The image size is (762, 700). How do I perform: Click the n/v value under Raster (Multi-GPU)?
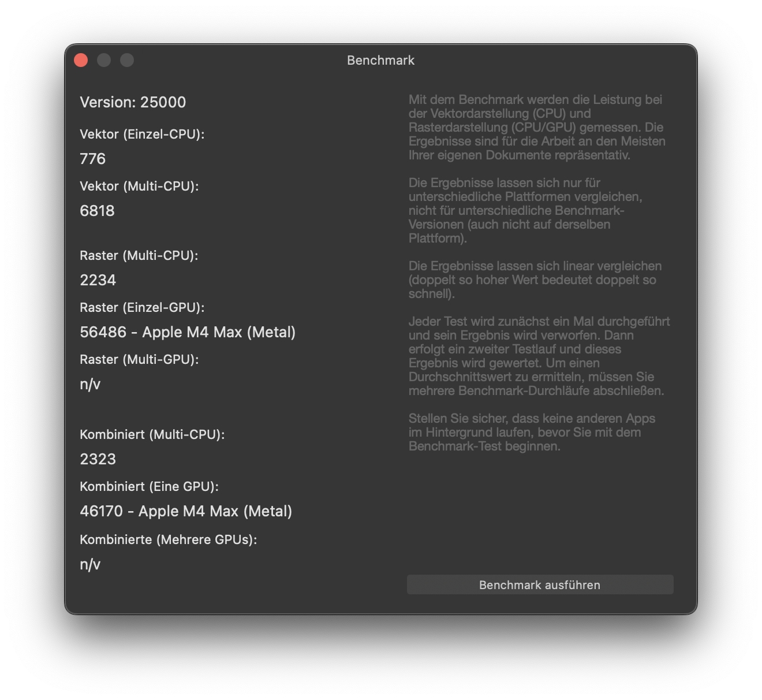(90, 384)
